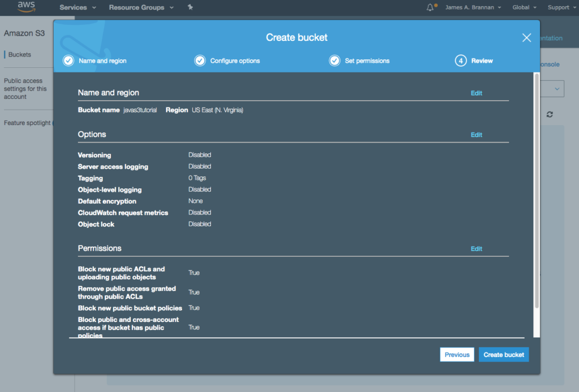Click Remove public access granted through ACLs

pos(127,292)
